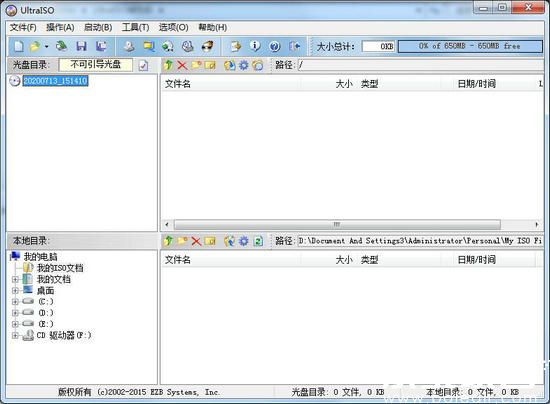The height and width of the screenshot is (404, 550).
Task: Click the disc boot properties icon beside 不可引导光盘
Action: pyautogui.click(x=143, y=65)
